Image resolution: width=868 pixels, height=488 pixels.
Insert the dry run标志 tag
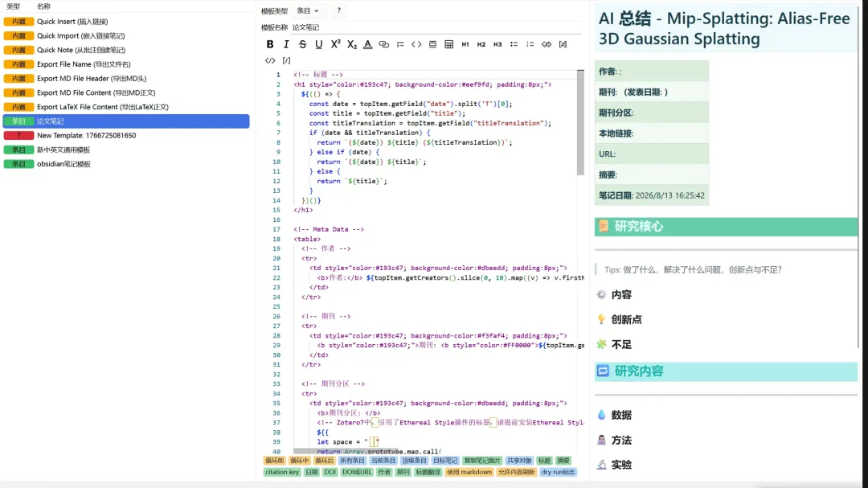coord(558,472)
